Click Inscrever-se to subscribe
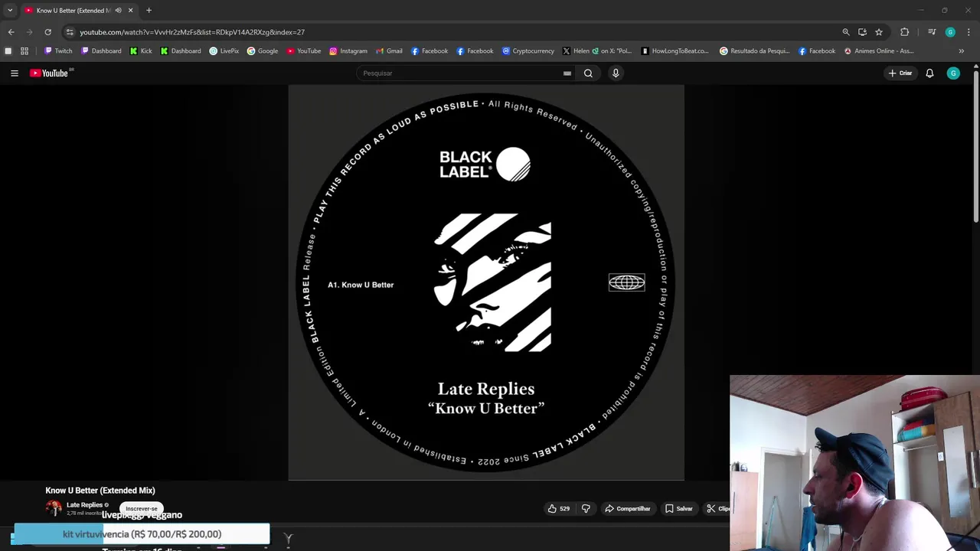Screen dimensions: 980x551 pos(142,508)
